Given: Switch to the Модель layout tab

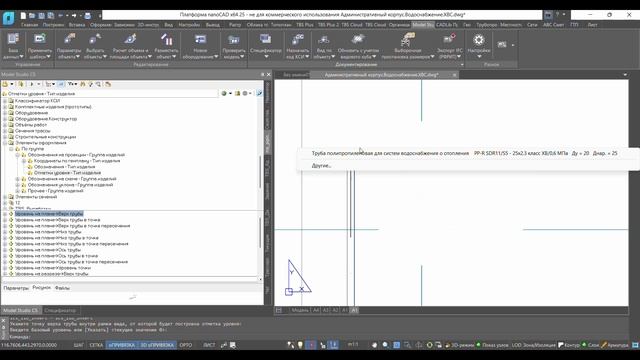Looking at the screenshot, I should click(x=300, y=310).
